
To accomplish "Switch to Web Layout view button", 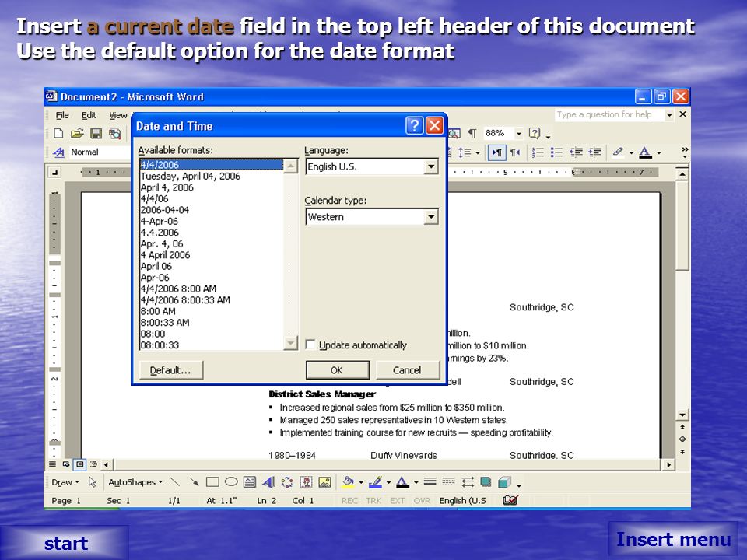I will (65, 464).
